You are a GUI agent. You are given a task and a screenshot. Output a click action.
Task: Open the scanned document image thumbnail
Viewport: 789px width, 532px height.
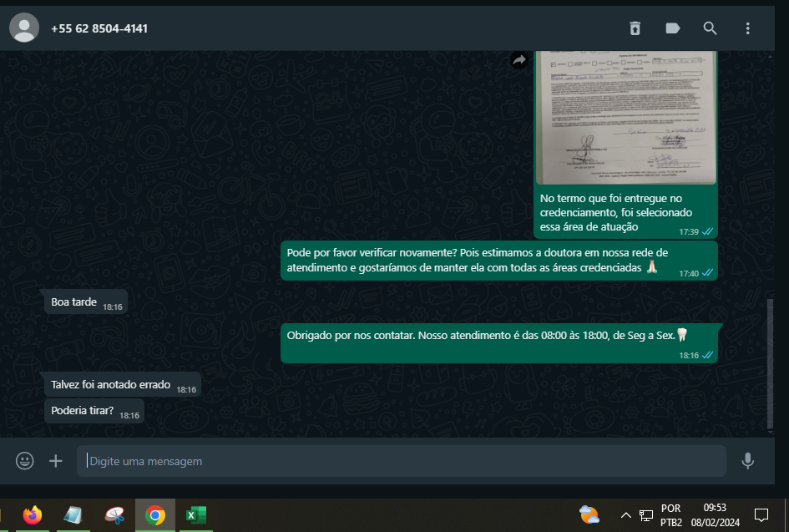[x=626, y=117]
